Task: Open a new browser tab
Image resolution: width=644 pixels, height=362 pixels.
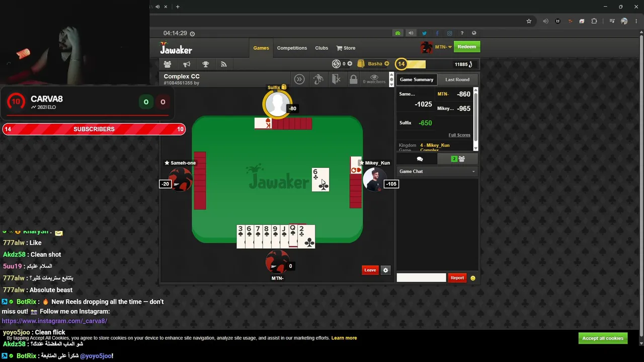Action: point(178,7)
